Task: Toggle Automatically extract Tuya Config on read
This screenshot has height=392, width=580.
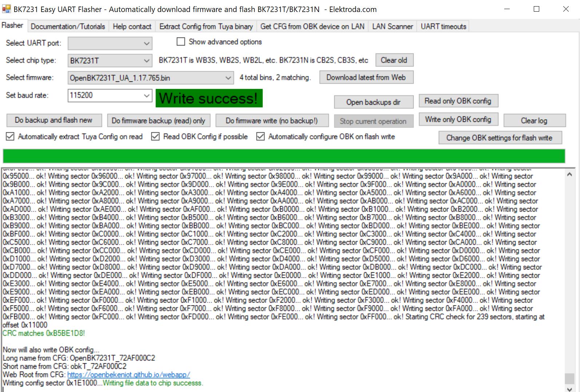Action: (x=10, y=137)
